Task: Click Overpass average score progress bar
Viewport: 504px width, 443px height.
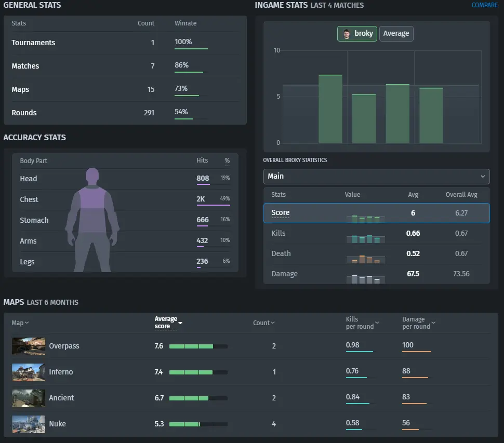Action: point(198,346)
